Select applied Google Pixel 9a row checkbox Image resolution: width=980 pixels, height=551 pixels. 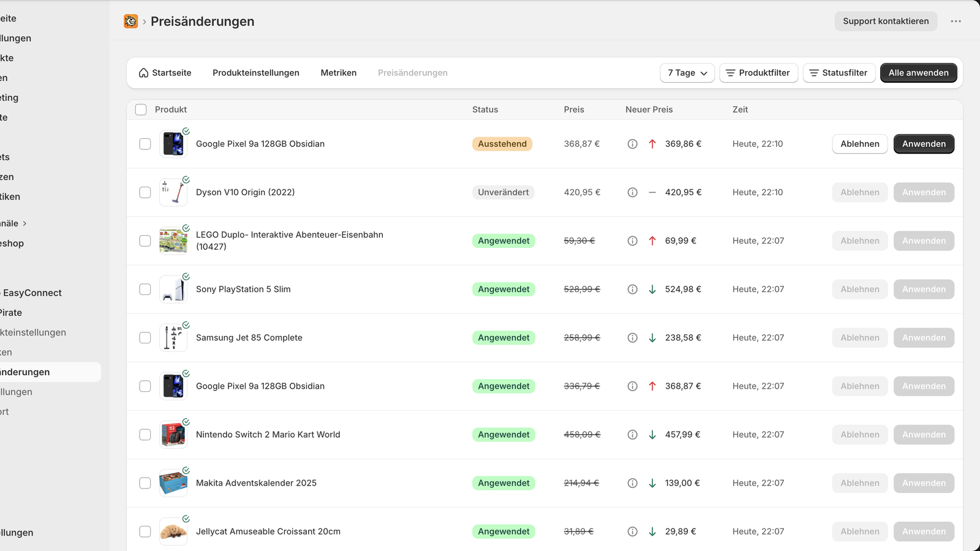[145, 386]
